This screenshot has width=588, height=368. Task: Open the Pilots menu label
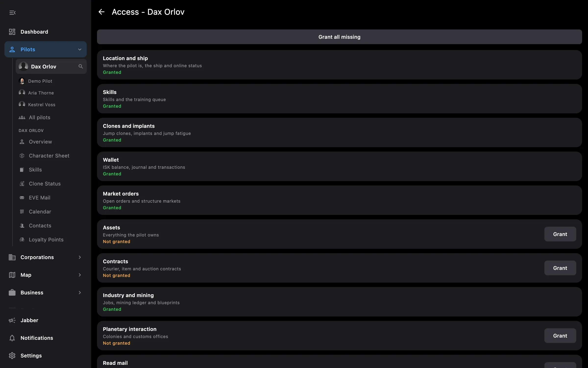tap(28, 50)
